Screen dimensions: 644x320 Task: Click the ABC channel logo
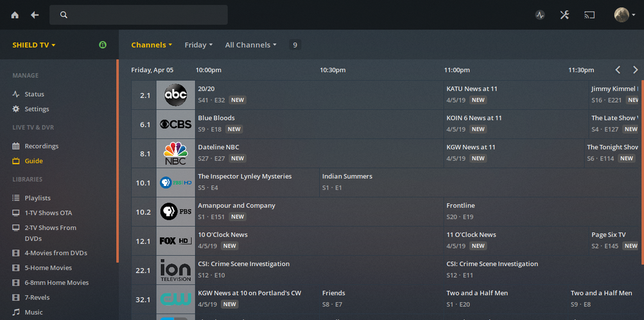tap(176, 95)
